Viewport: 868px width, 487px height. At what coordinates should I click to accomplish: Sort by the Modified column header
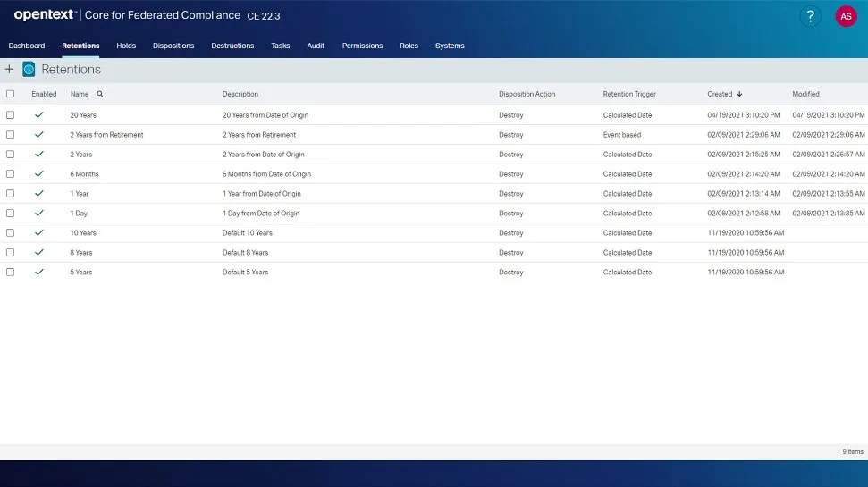point(805,94)
